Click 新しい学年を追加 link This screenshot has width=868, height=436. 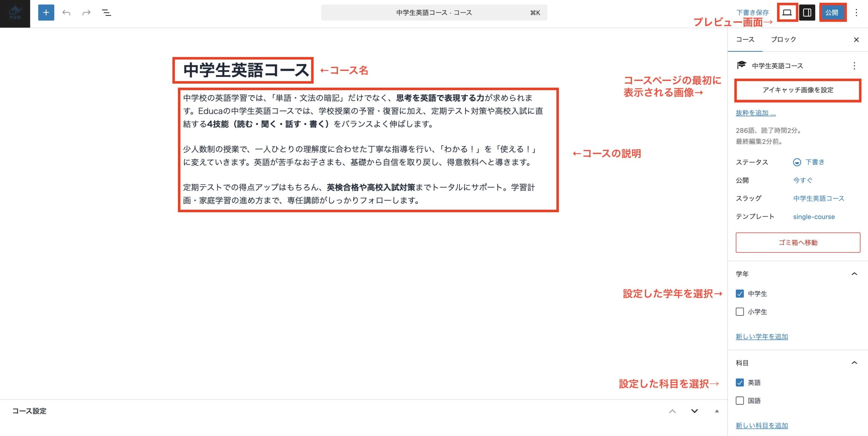762,336
